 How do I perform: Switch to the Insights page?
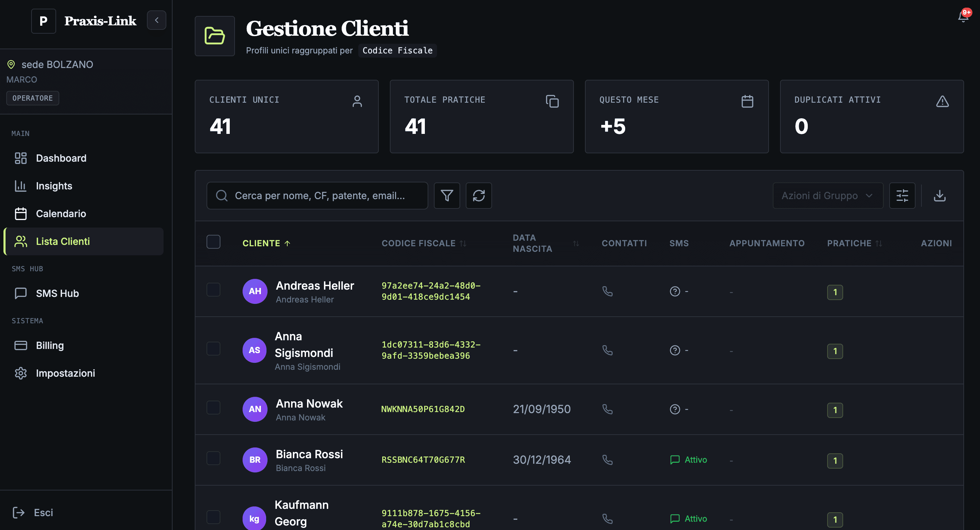pos(54,186)
